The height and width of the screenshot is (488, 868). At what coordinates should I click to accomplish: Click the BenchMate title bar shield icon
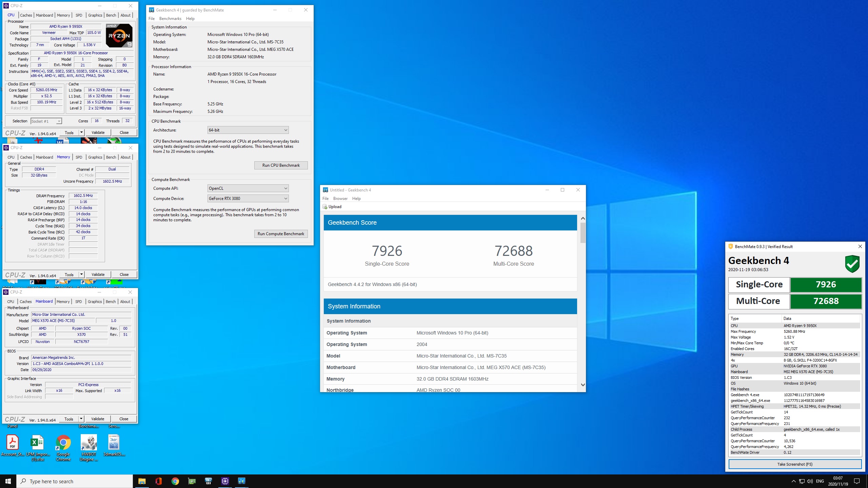tap(731, 247)
